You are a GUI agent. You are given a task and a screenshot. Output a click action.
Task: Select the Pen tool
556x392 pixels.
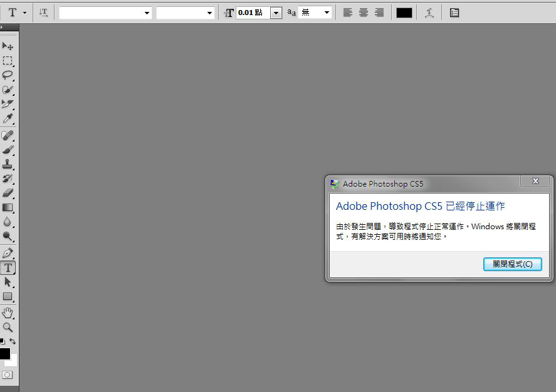[x=8, y=253]
